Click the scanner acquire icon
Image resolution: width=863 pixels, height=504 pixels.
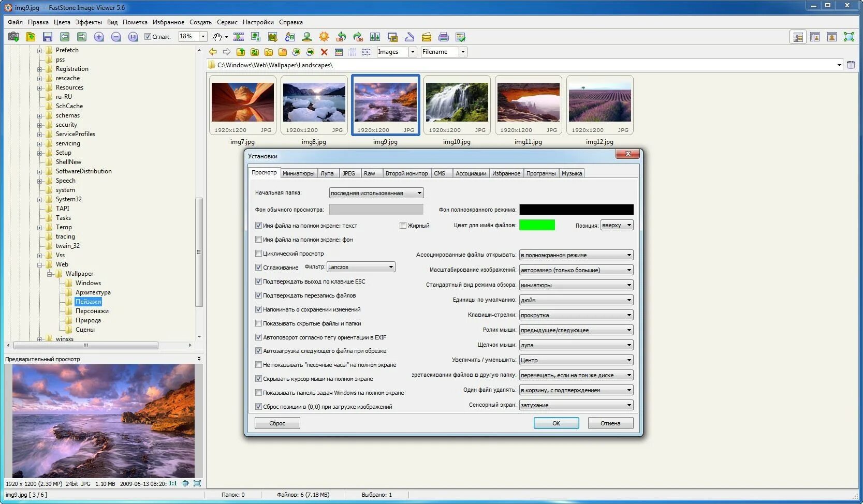coord(409,37)
